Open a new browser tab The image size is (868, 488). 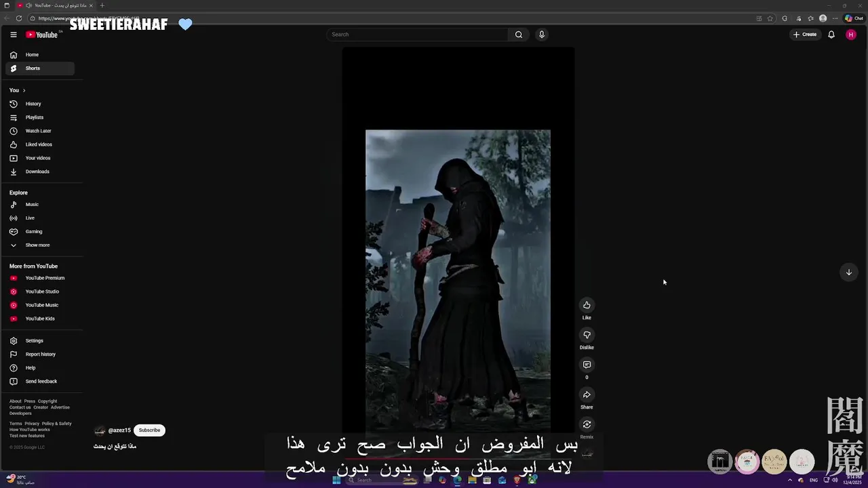point(102,5)
